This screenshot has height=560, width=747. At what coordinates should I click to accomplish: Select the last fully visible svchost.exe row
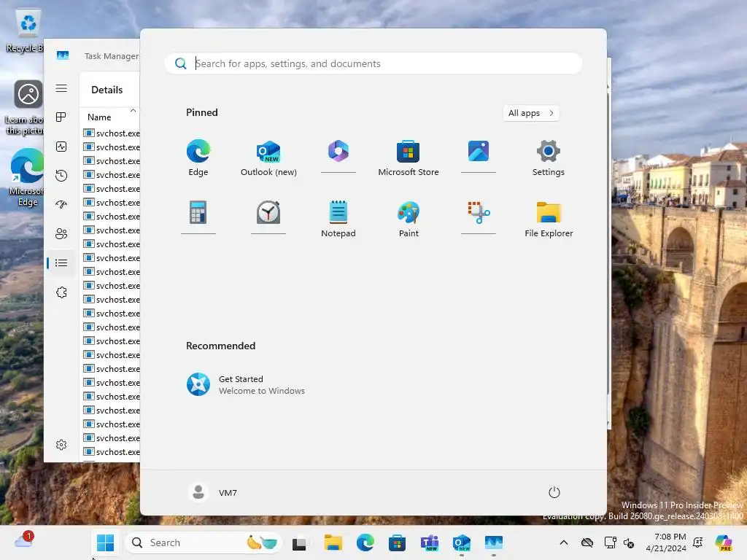tap(111, 452)
